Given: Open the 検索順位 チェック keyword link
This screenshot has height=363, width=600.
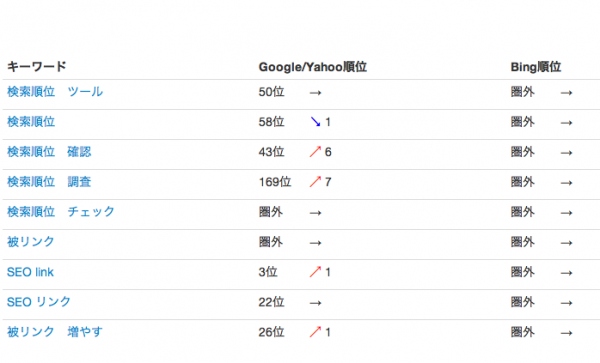Looking at the screenshot, I should click(61, 212).
